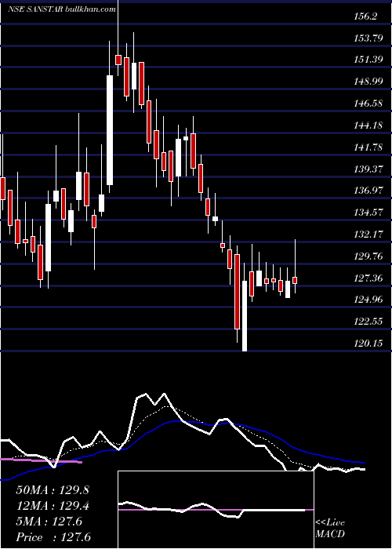392x549 pixels.
Task: Click the 120.15 price axis label
Action: pos(368,344)
